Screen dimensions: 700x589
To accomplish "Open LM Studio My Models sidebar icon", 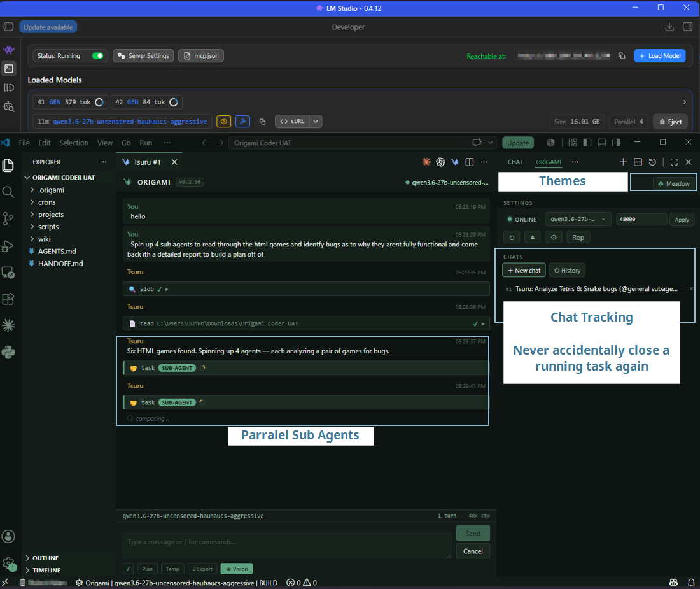I will point(8,87).
